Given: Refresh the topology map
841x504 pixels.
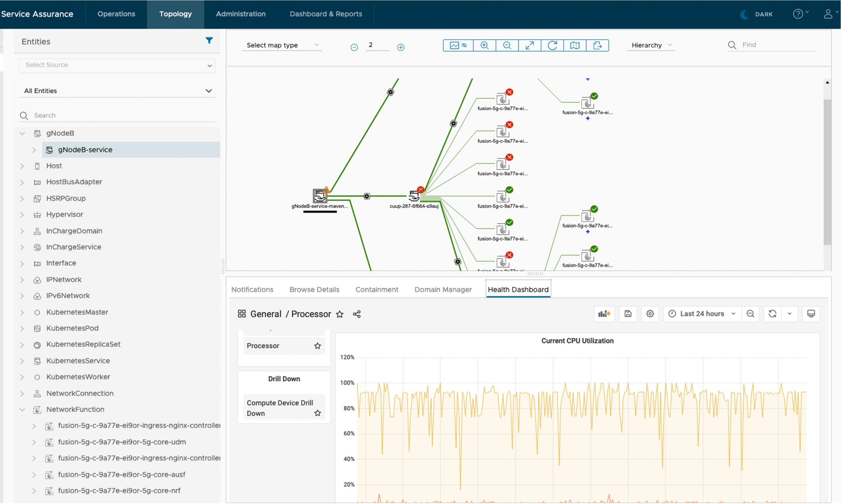Looking at the screenshot, I should tap(552, 46).
